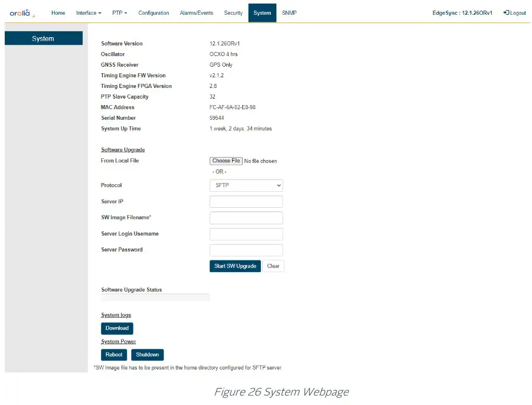The image size is (532, 405).
Task: Download the system logs
Action: pos(117,328)
